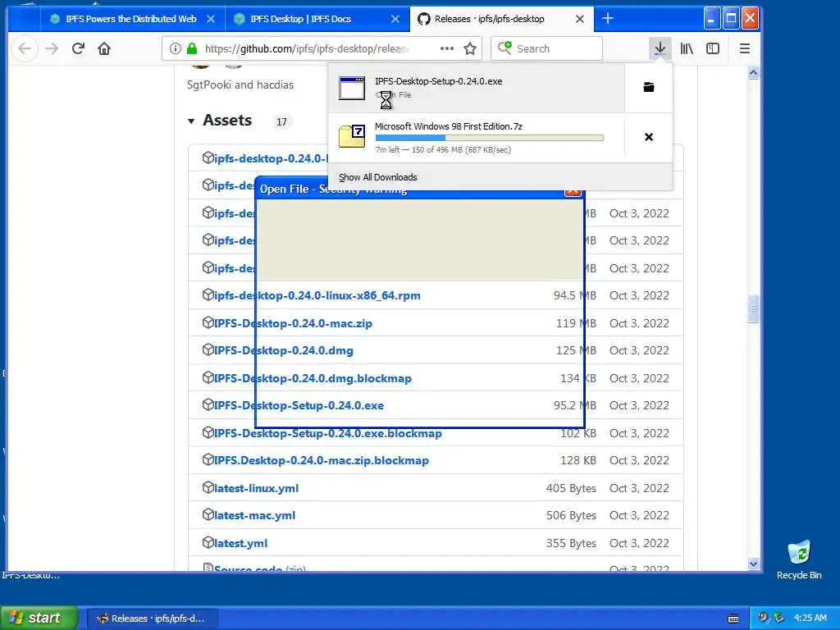Click the Windows 98 download progress bar
This screenshot has width=840, height=630.
coord(490,138)
